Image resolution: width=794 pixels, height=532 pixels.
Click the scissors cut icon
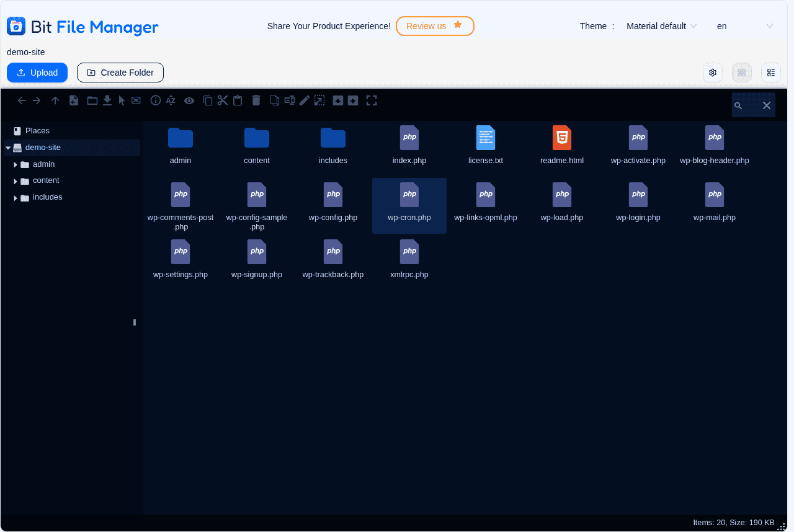223,100
